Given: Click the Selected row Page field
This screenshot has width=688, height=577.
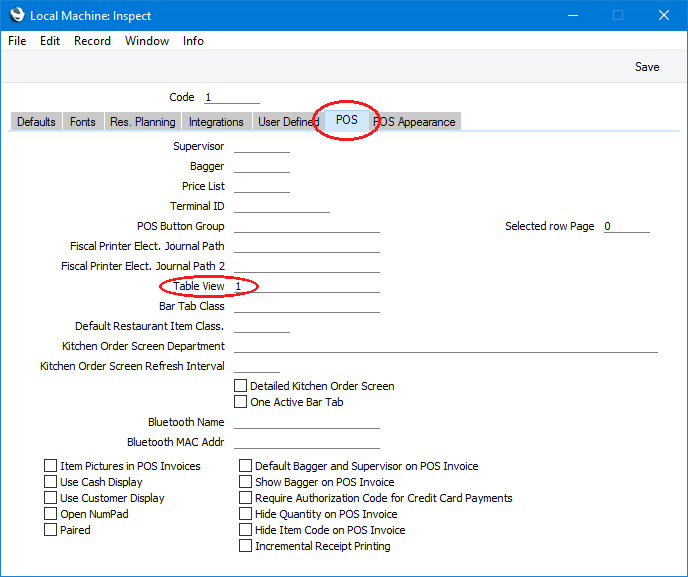Looking at the screenshot, I should point(627,226).
